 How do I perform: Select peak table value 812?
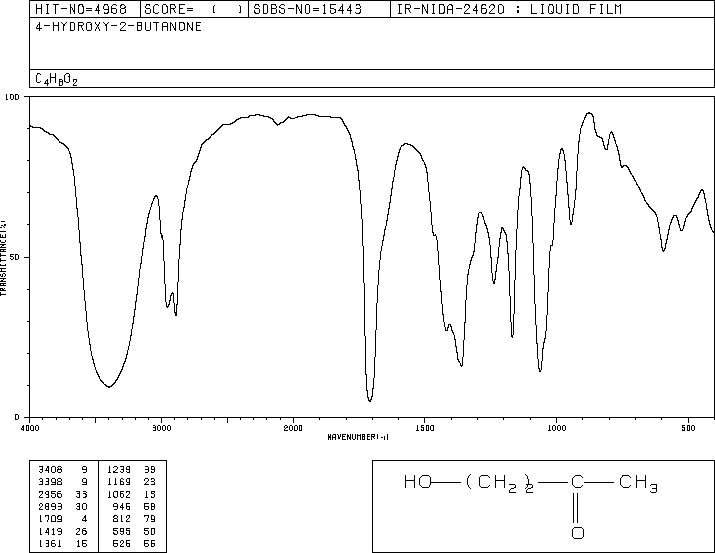point(122,519)
